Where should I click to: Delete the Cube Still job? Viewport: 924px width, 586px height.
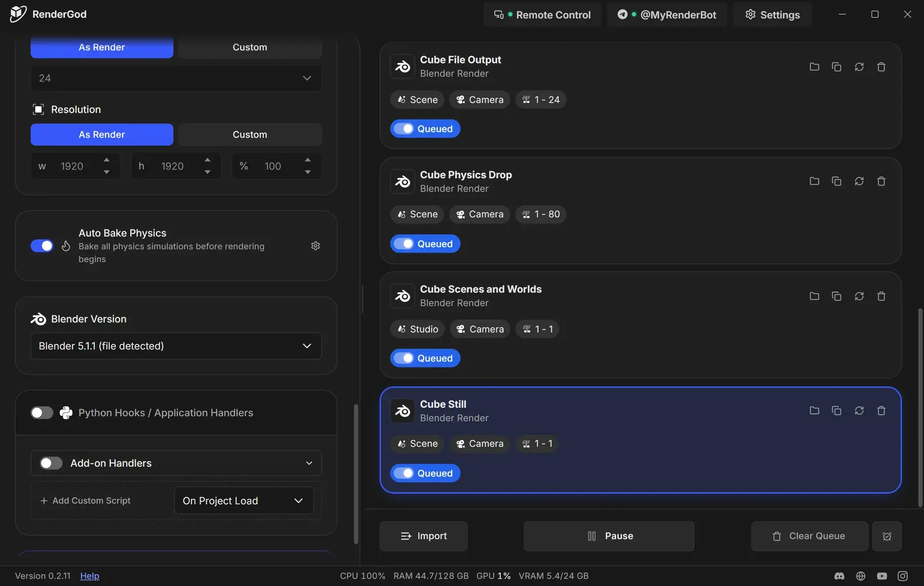(881, 411)
